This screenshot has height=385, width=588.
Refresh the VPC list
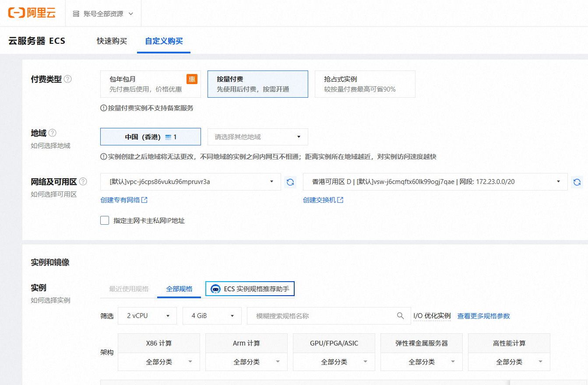[290, 182]
